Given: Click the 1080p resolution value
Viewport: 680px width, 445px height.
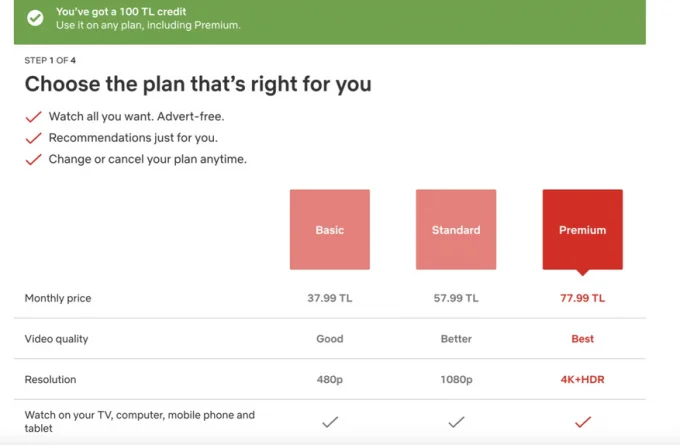Looking at the screenshot, I should [x=456, y=380].
